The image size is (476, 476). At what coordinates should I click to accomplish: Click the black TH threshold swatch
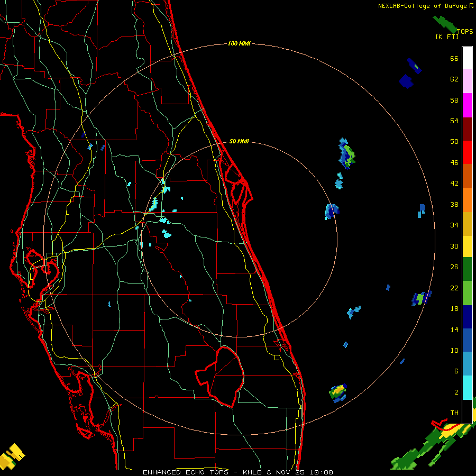(x=467, y=411)
